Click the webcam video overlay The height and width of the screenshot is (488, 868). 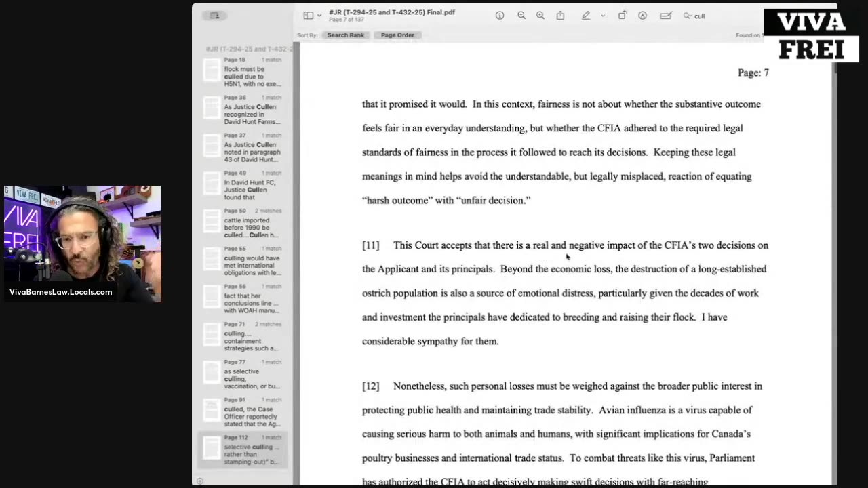(x=82, y=243)
